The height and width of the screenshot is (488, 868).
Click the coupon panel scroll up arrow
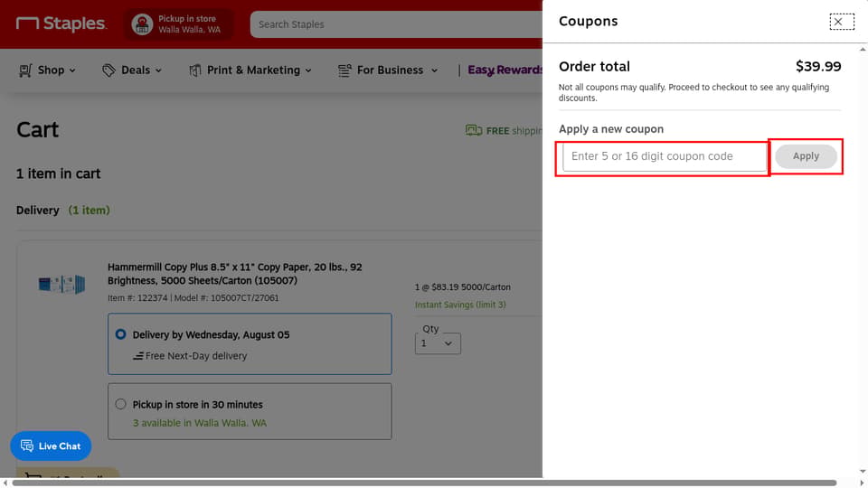[863, 49]
